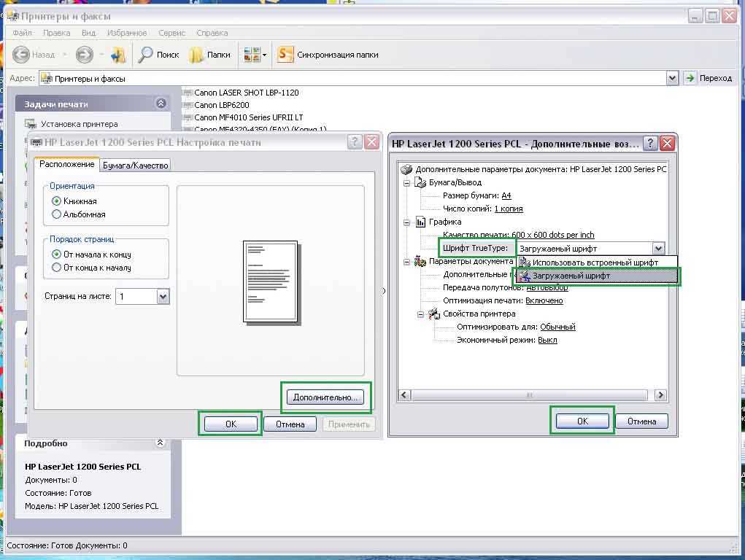Collapse the Задачи печати task panel

tap(161, 103)
